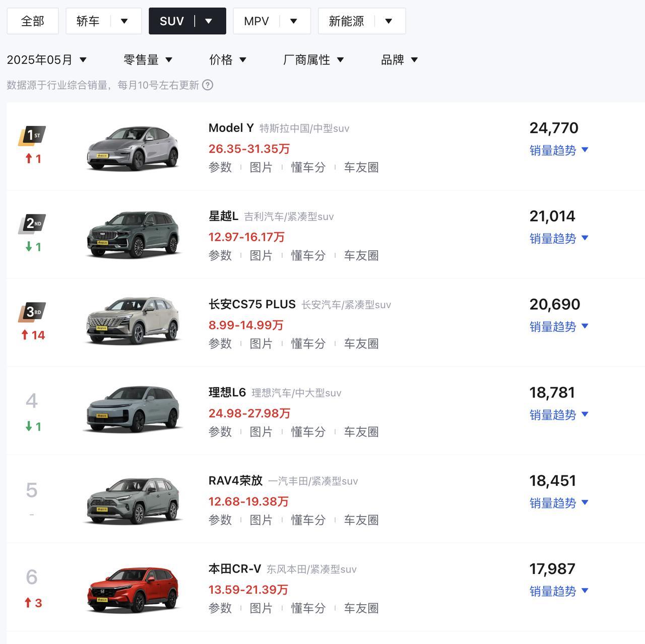
Task: View 图片 for 星越L
Action: point(261,255)
